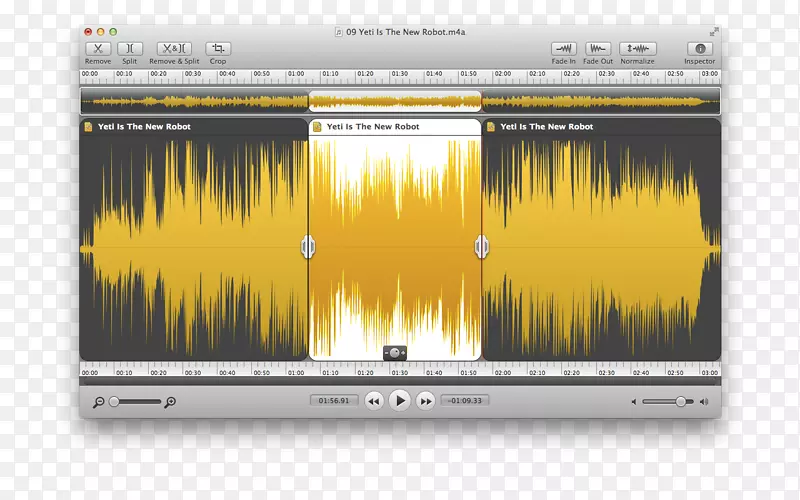This screenshot has height=500, width=800.
Task: Click the waveform zoom slider knob
Action: [114, 401]
